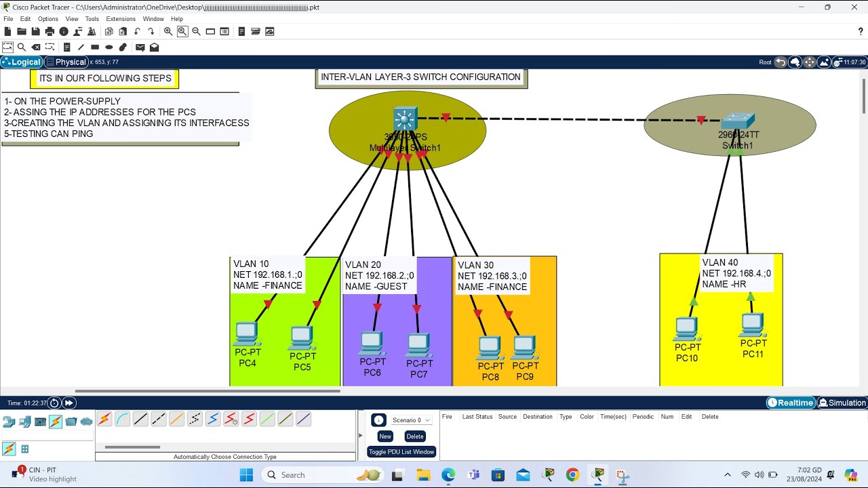Click the Create New Cluster cloud icon
The height and width of the screenshot is (488, 868).
[x=795, y=62]
